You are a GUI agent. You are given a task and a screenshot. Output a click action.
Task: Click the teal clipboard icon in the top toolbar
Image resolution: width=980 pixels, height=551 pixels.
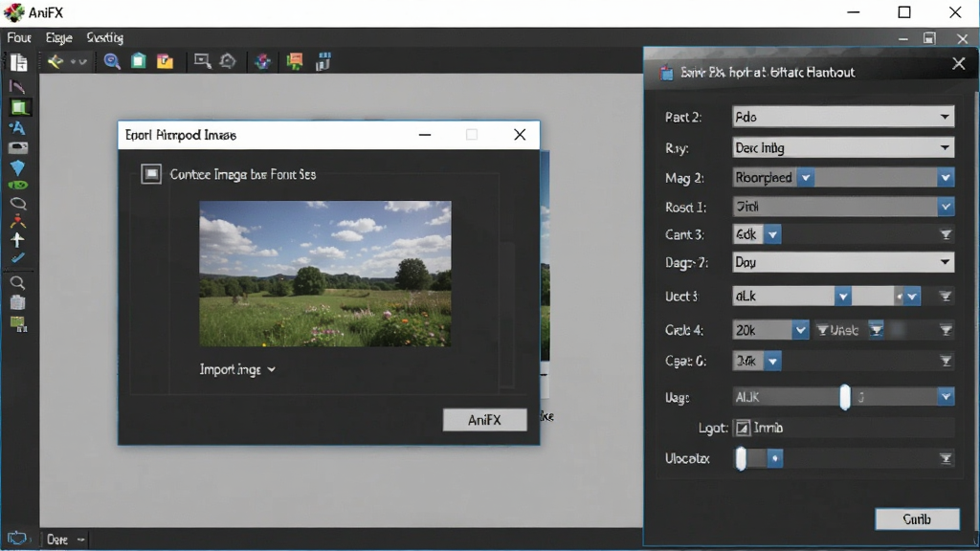pos(138,61)
